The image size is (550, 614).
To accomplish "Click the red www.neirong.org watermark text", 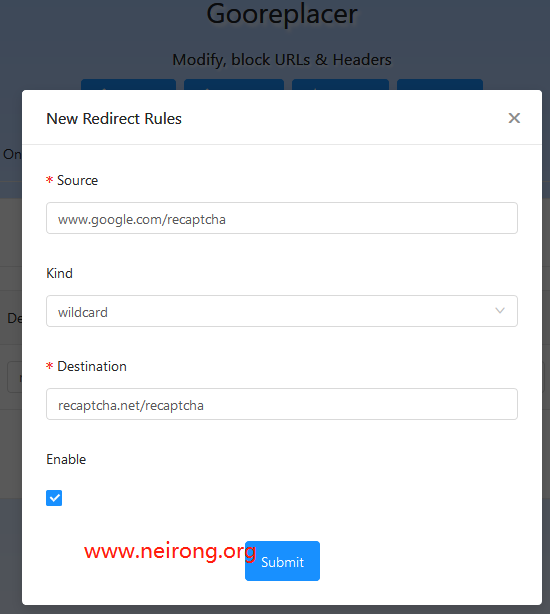I will point(170,552).
